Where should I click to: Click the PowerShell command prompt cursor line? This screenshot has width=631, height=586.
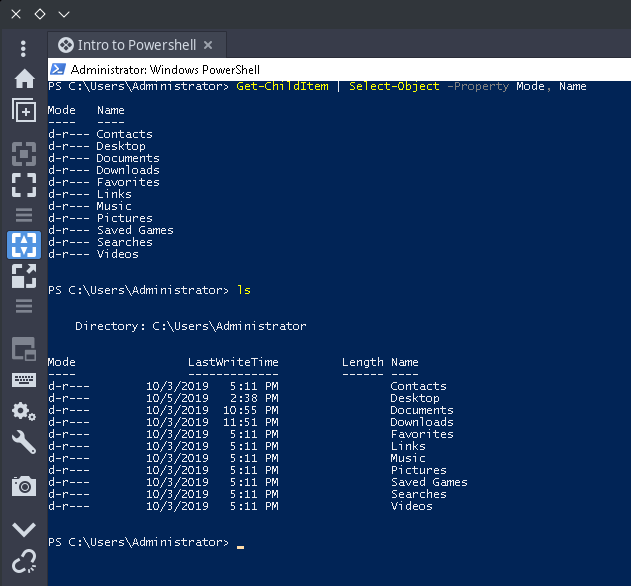click(240, 543)
